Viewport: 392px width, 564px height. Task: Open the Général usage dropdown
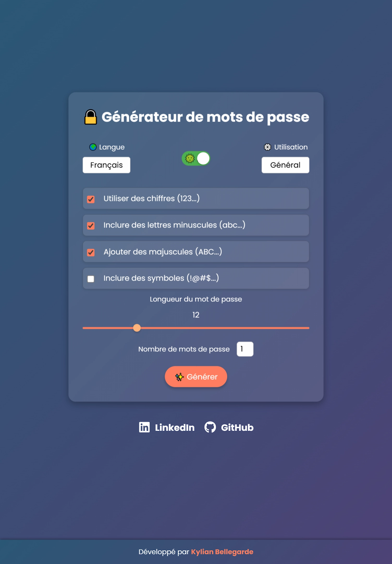tap(285, 165)
